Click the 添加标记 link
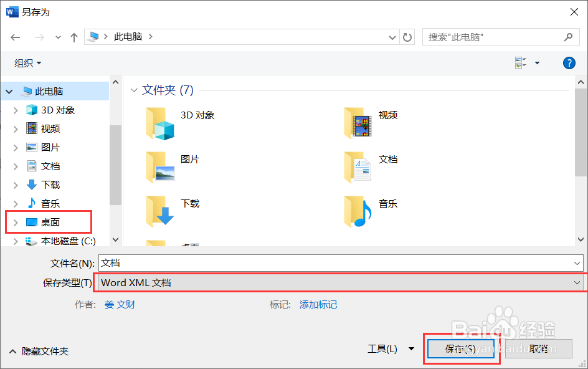 coord(318,304)
